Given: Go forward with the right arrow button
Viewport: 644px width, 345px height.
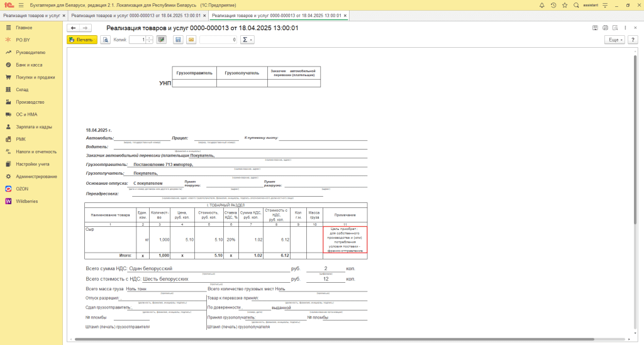Looking at the screenshot, I should click(x=85, y=28).
